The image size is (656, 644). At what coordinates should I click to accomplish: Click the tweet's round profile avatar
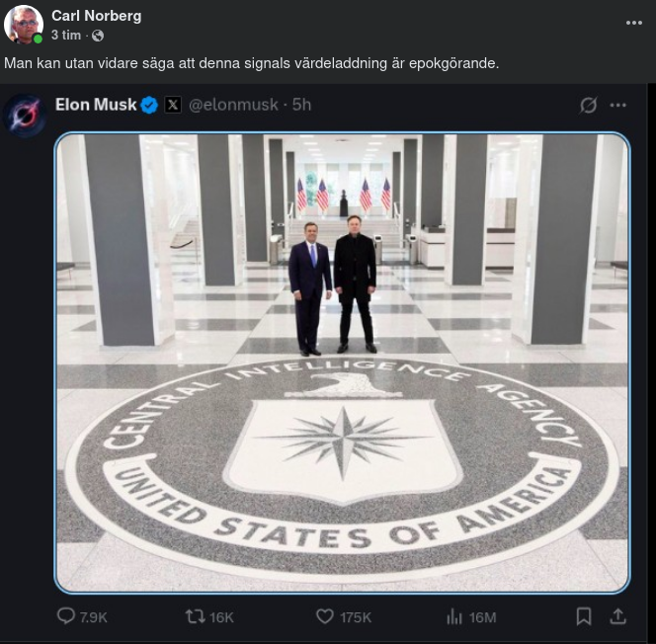pyautogui.click(x=24, y=115)
